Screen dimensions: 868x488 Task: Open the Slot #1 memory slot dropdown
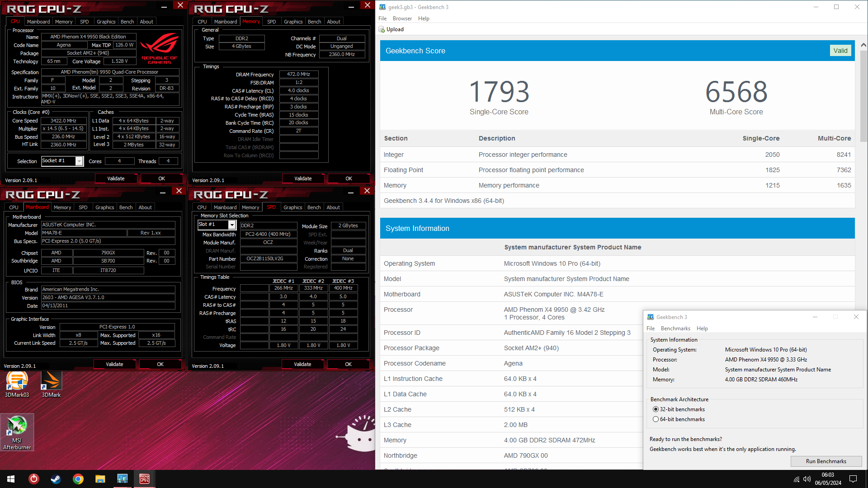tap(232, 225)
